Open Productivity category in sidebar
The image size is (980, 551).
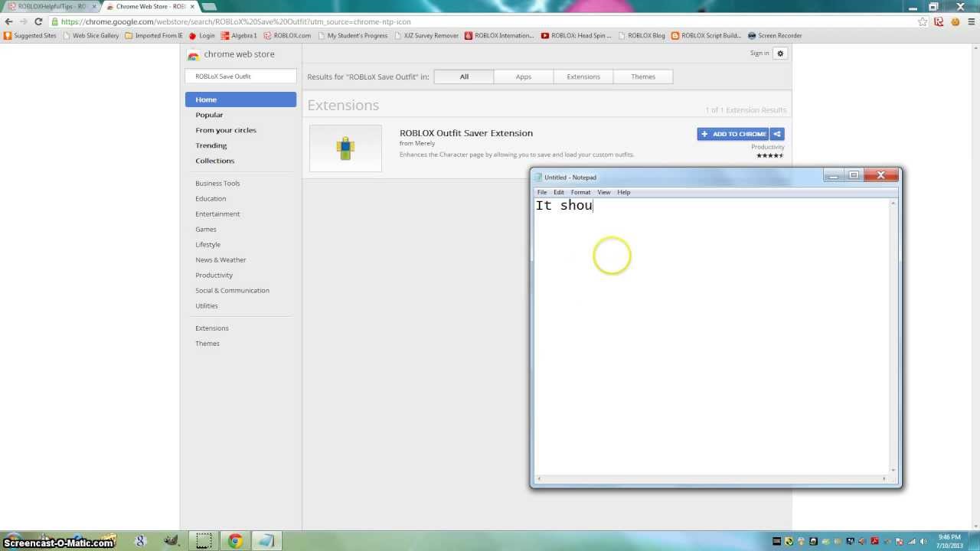(214, 275)
